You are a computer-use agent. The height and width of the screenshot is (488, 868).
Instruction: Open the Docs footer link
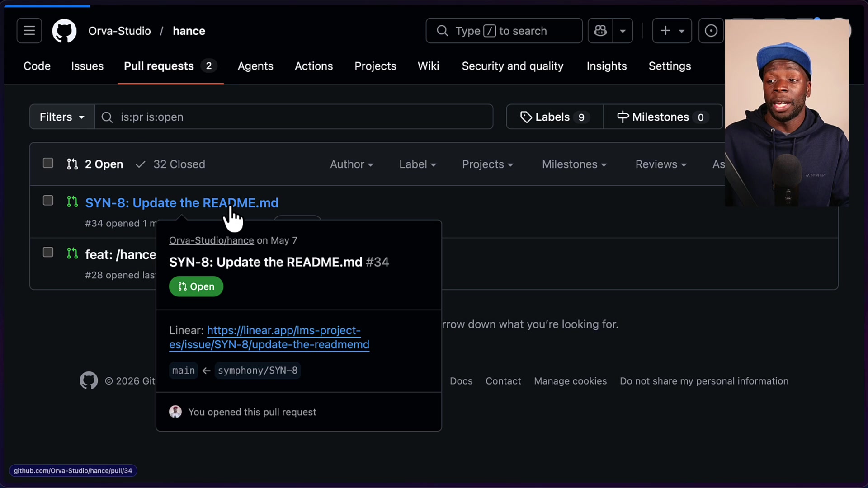[x=461, y=381]
